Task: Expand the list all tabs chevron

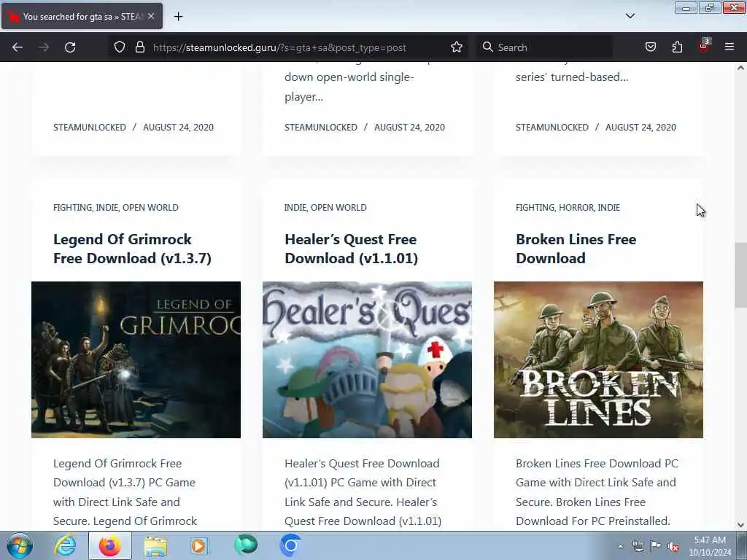Action: (630, 16)
